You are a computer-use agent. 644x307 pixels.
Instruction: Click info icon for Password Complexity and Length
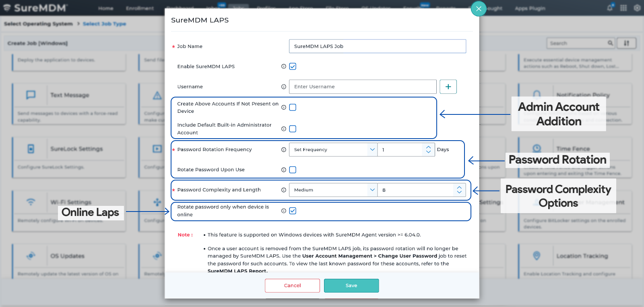[x=284, y=190]
